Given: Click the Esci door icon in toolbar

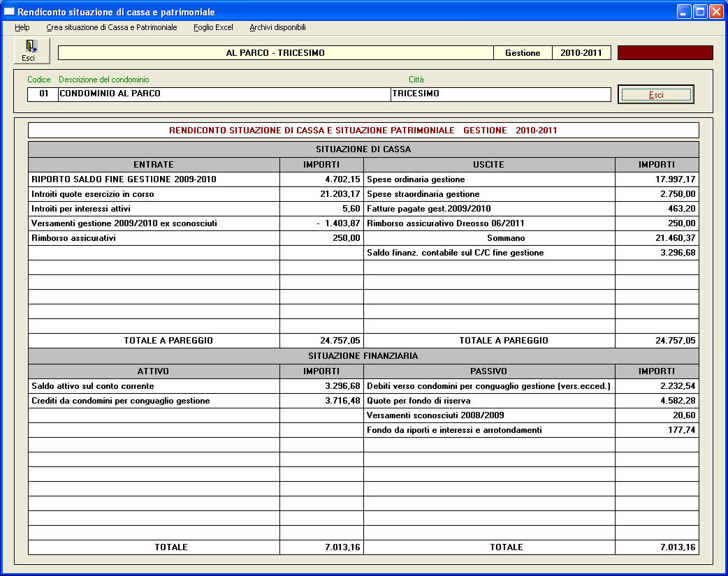Looking at the screenshot, I should (x=31, y=50).
